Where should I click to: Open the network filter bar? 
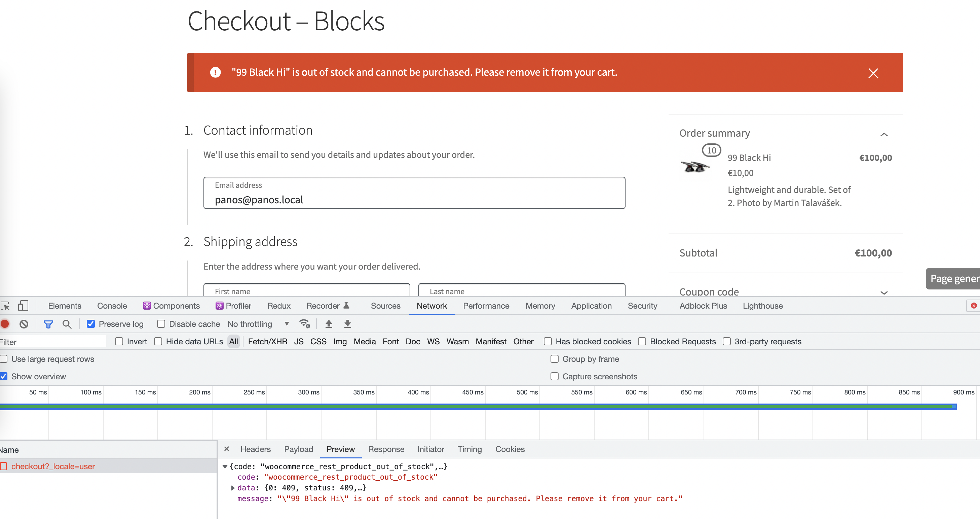pos(48,324)
